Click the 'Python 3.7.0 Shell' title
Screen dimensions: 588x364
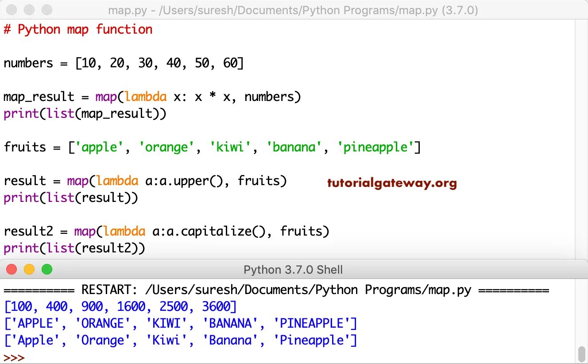click(x=293, y=270)
